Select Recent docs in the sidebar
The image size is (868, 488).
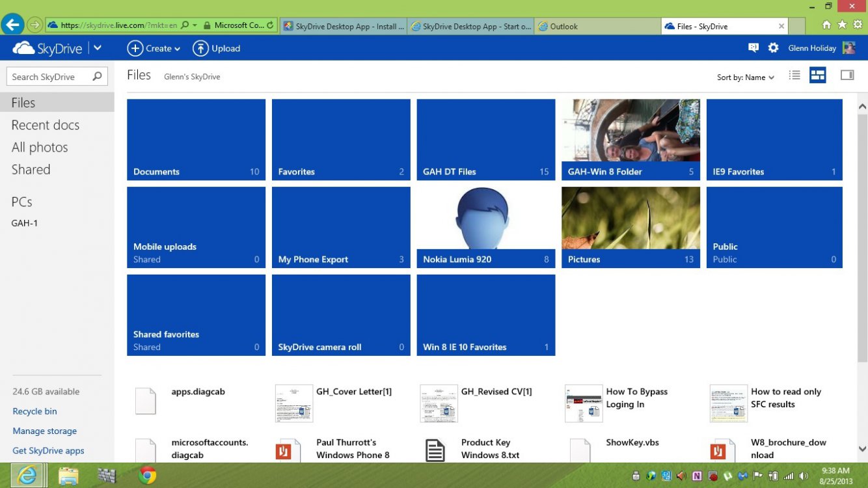coord(46,125)
